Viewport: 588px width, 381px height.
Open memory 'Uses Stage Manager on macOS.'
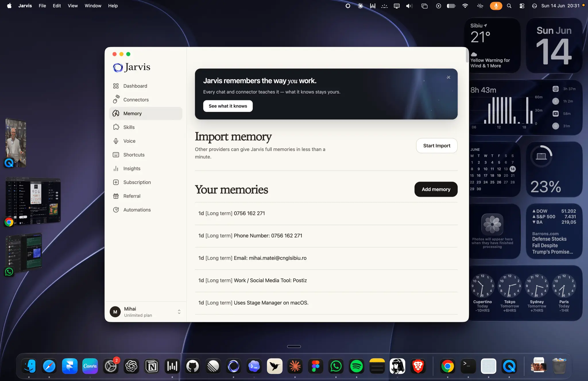[x=326, y=303]
